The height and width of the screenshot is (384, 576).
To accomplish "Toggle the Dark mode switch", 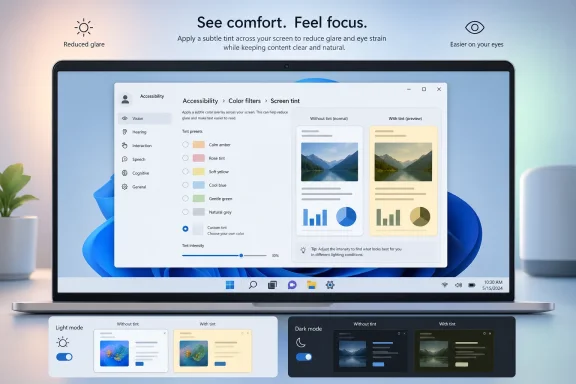I will point(304,357).
